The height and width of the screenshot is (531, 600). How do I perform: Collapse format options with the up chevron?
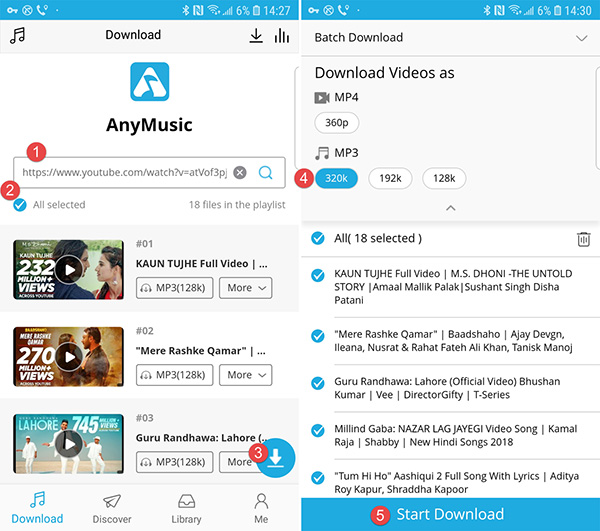(451, 208)
